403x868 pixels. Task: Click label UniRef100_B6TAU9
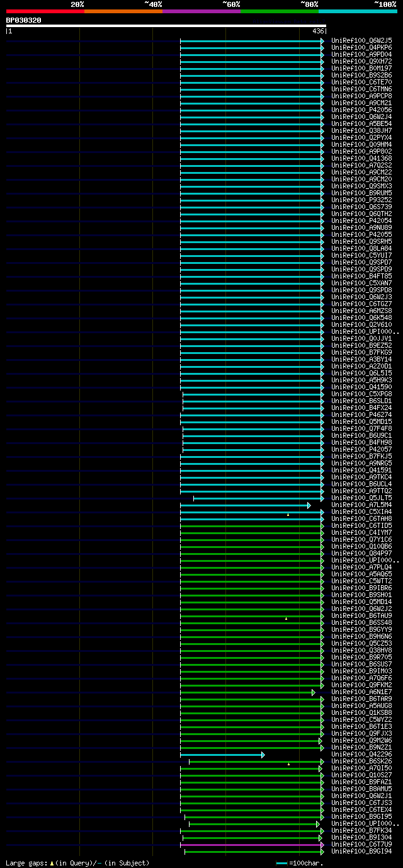tap(361, 615)
